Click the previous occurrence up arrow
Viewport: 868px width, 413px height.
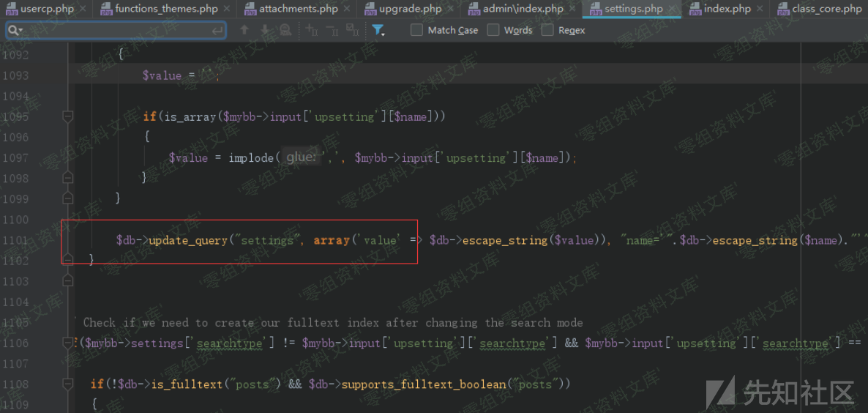click(x=244, y=30)
